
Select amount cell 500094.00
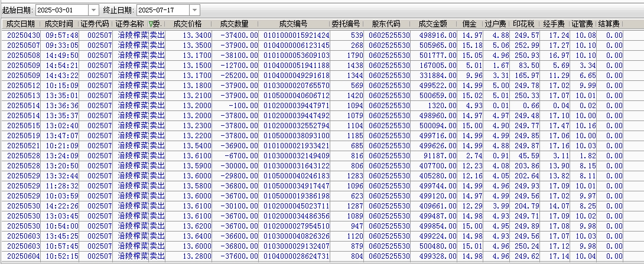(438, 126)
